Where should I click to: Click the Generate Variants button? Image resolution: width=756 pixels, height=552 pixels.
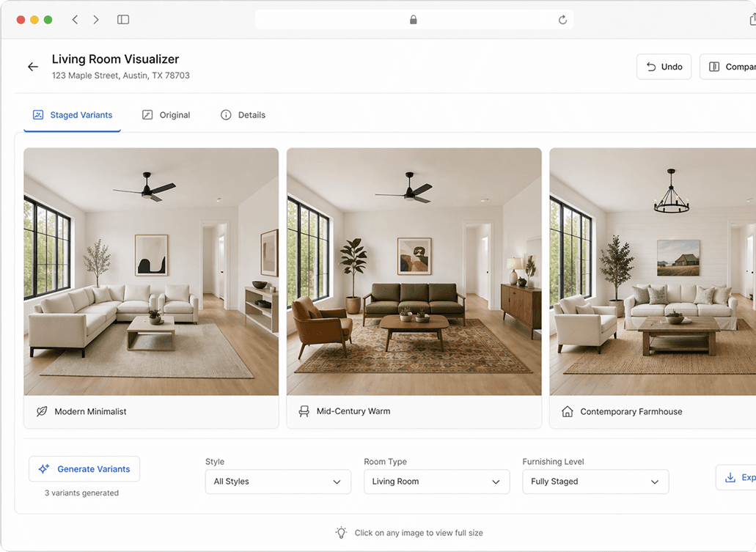tap(84, 468)
